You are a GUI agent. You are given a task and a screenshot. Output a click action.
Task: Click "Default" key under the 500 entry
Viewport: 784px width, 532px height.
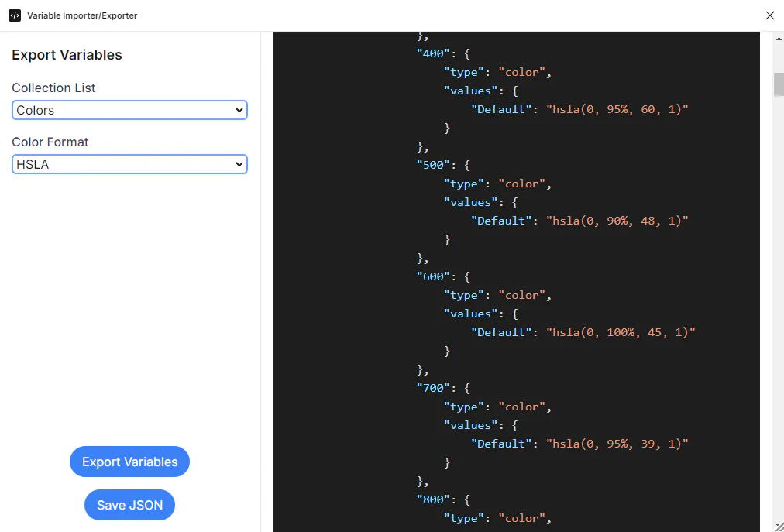[501, 221]
